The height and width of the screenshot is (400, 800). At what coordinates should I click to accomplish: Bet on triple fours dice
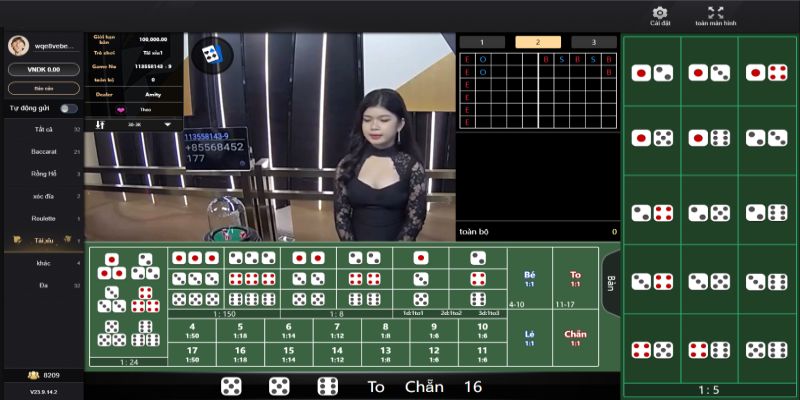[x=252, y=279]
